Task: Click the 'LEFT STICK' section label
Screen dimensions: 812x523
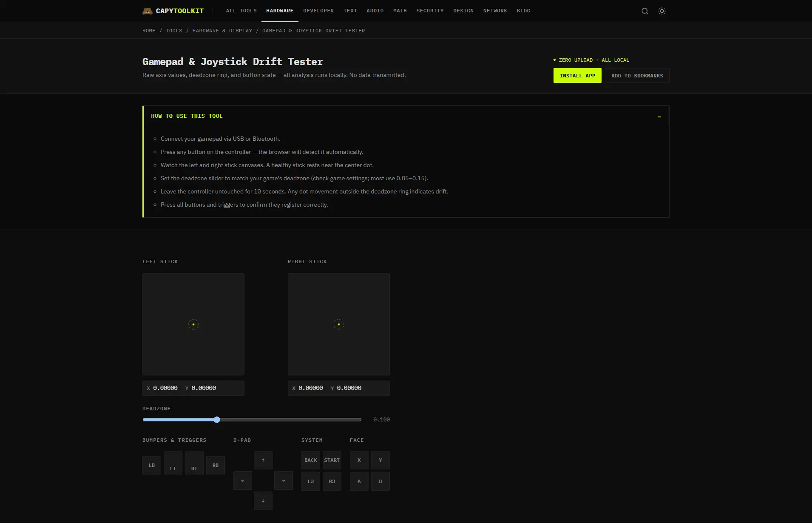Action: (160, 261)
